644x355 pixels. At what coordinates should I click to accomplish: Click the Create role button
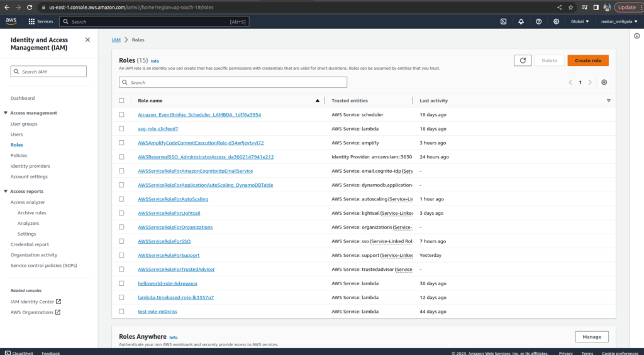tap(588, 60)
